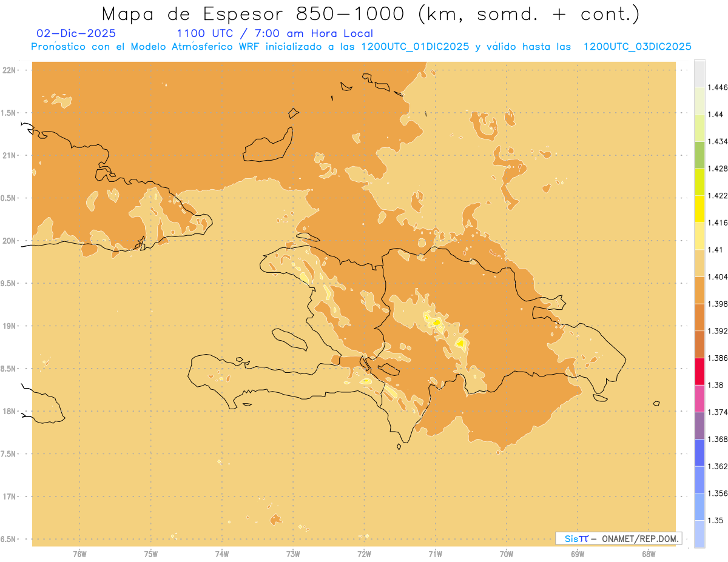Image resolution: width=728 pixels, height=562 pixels.
Task: Click the pink legend swatch between 1.374 and 1.38
Action: 699,398
